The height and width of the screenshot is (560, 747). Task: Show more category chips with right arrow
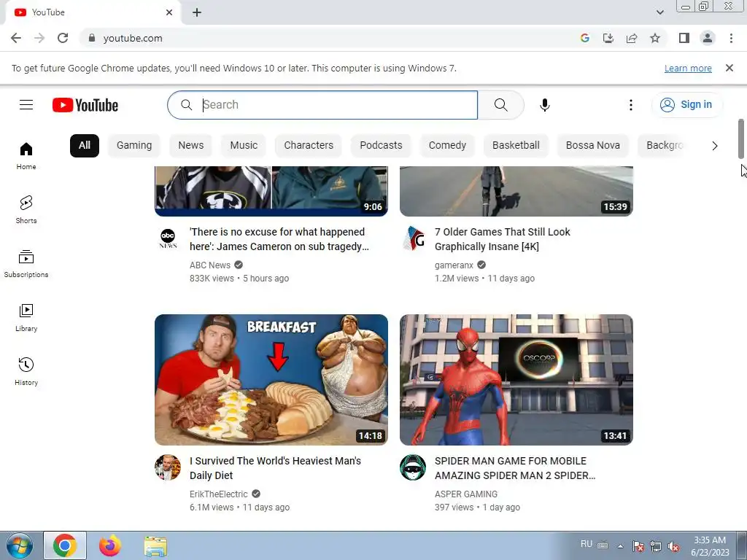tap(715, 146)
